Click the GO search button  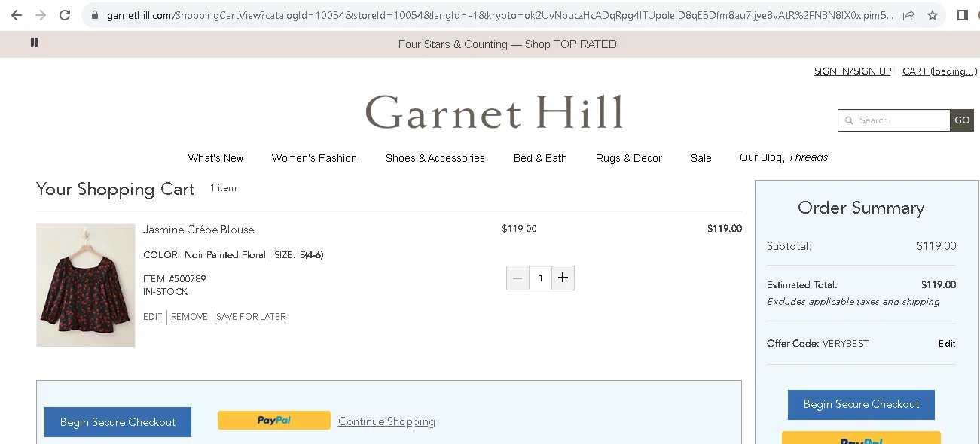click(x=962, y=120)
